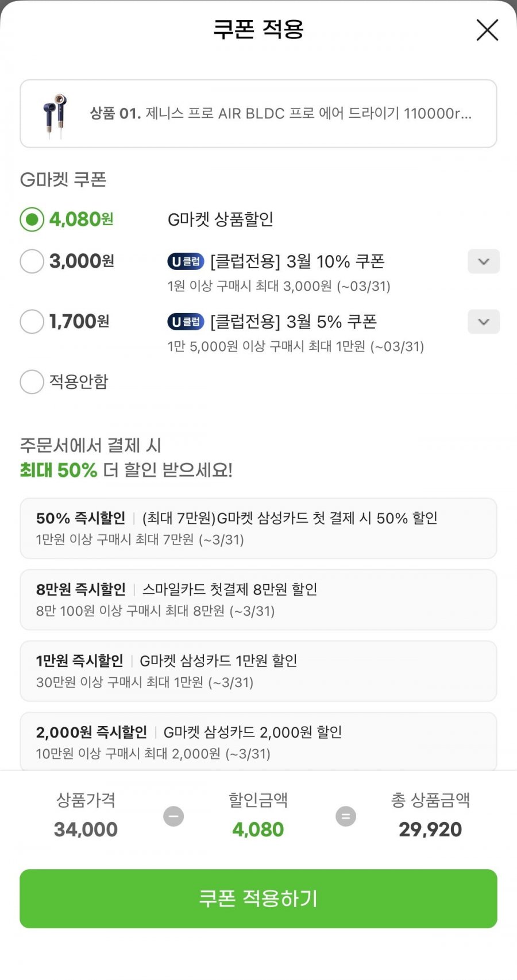Click the 상품 01 product name text

click(x=281, y=114)
